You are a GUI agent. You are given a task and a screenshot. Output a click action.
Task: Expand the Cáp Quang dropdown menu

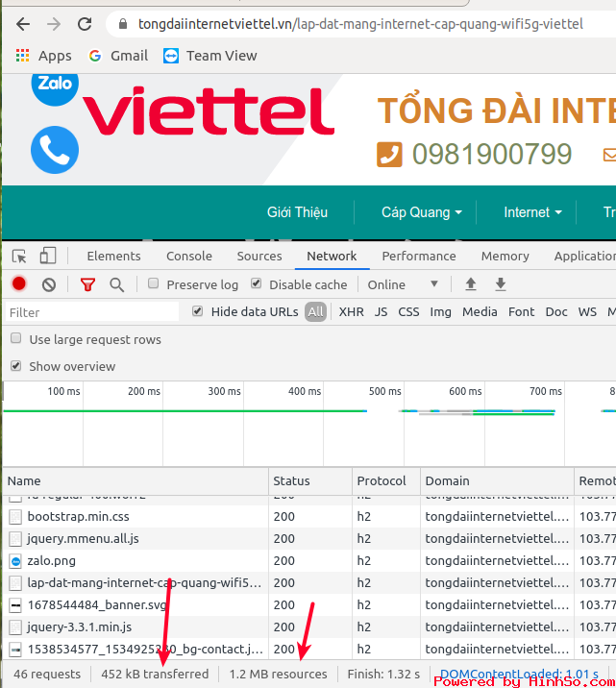click(422, 212)
